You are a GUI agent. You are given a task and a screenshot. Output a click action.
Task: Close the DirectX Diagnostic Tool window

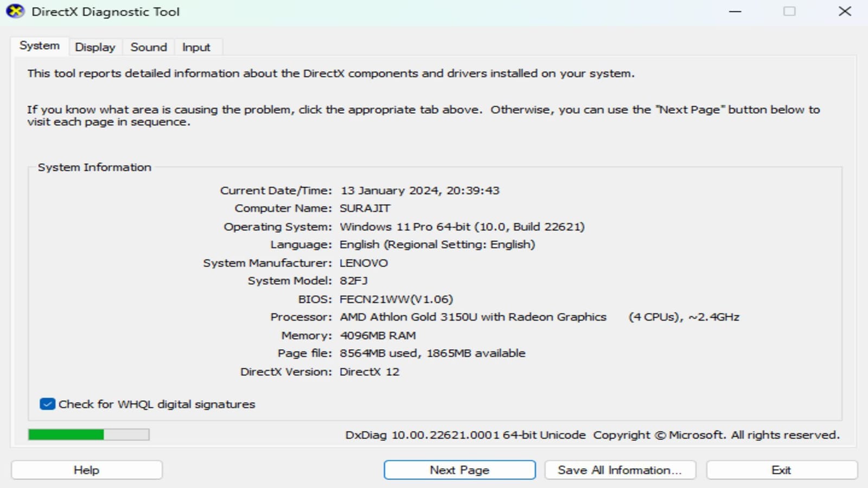[845, 11]
